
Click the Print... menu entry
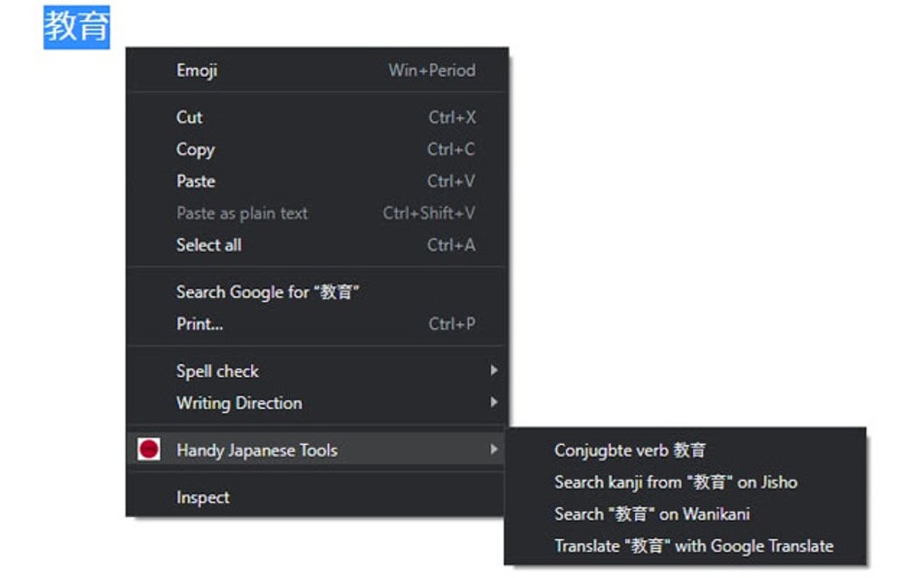click(x=199, y=323)
